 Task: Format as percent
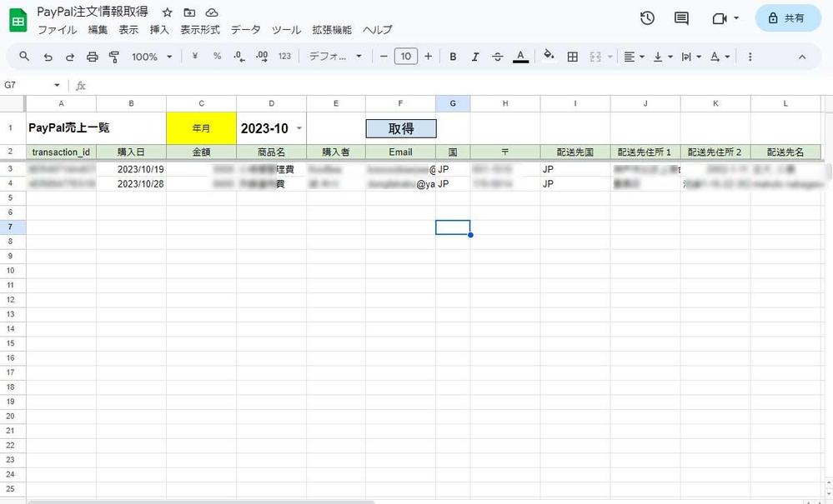217,57
